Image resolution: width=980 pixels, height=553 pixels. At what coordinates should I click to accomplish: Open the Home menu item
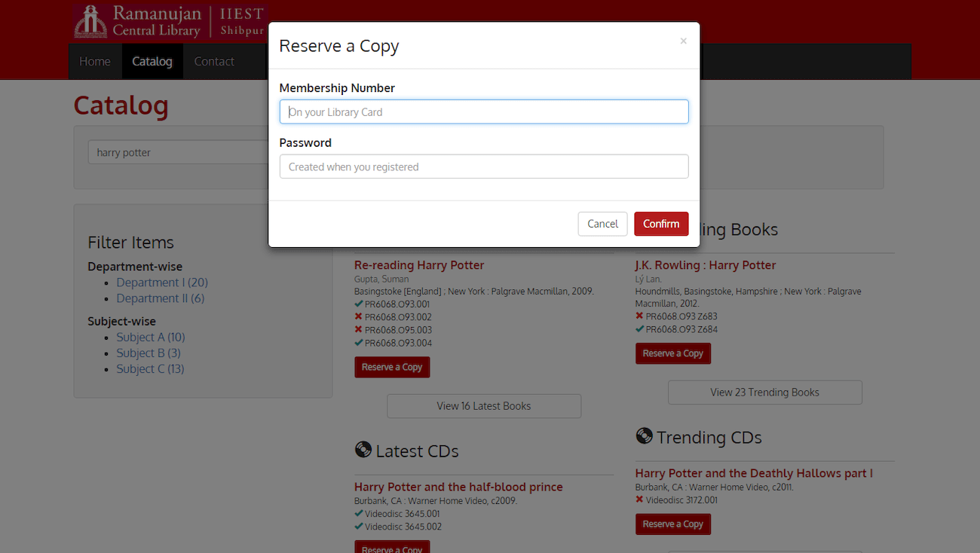[95, 62]
